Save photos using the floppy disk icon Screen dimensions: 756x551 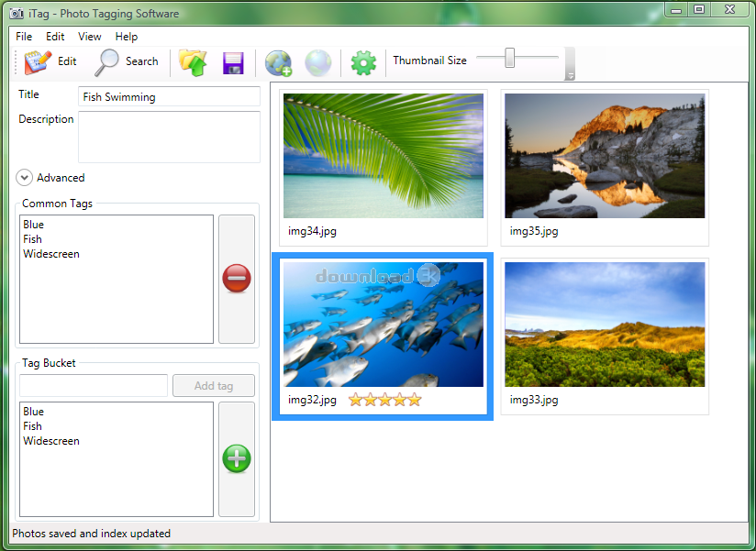click(233, 62)
